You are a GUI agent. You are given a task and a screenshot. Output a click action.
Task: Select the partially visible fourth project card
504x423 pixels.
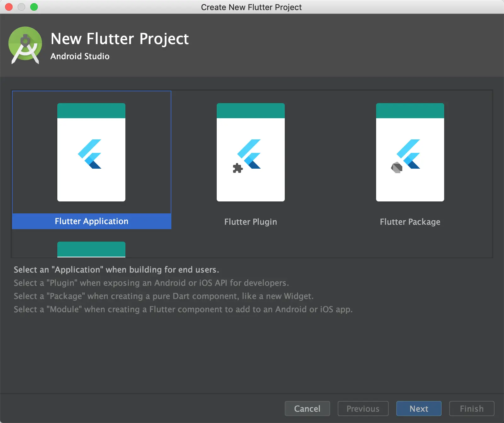91,249
